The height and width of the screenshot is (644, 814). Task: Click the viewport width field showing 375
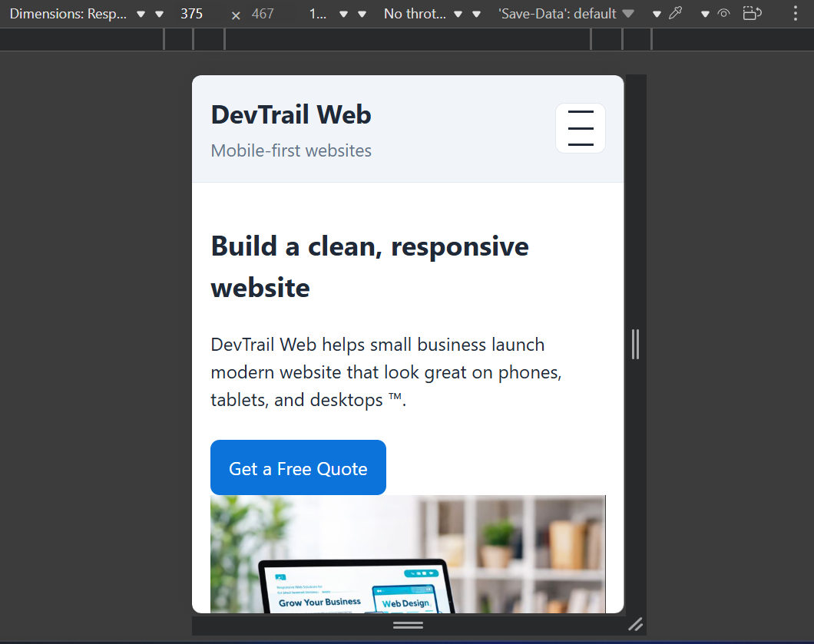191,14
